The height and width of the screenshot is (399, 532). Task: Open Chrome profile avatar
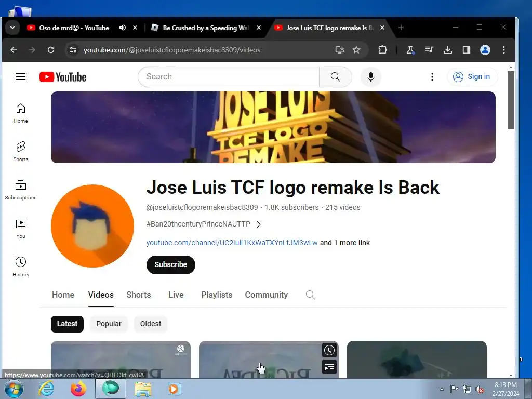coord(485,50)
